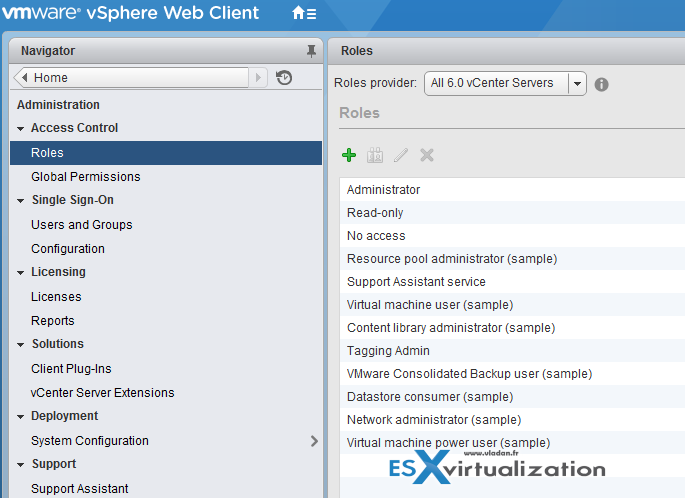Select Network administrator (sample) role
685x498 pixels.
[x=512, y=420]
